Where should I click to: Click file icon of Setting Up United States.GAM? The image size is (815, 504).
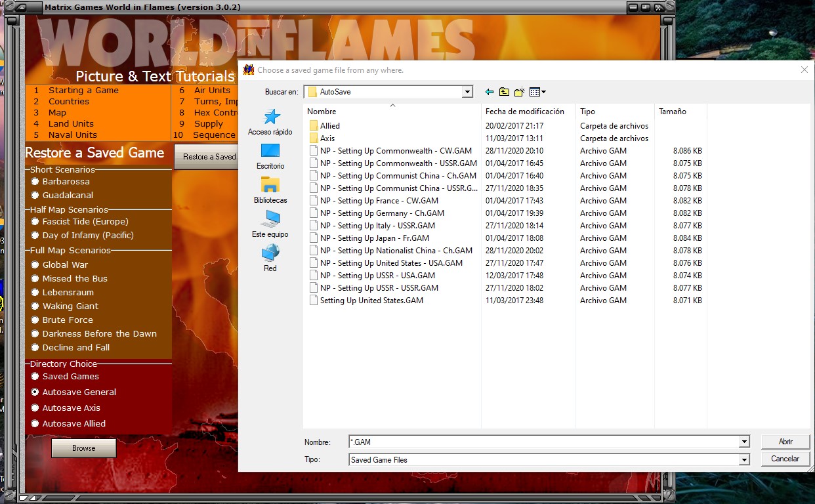click(x=314, y=301)
